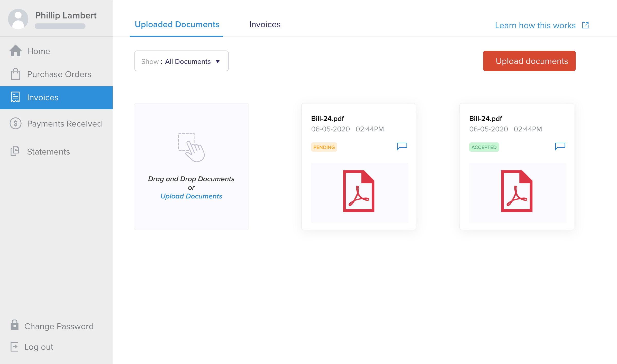Click the Upload documents button
Image resolution: width=617 pixels, height=364 pixels.
[x=529, y=61]
